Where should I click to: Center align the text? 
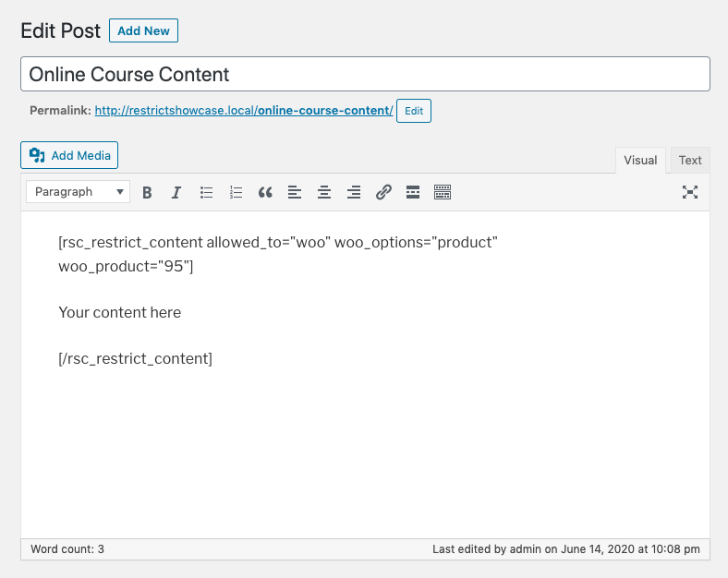[324, 192]
